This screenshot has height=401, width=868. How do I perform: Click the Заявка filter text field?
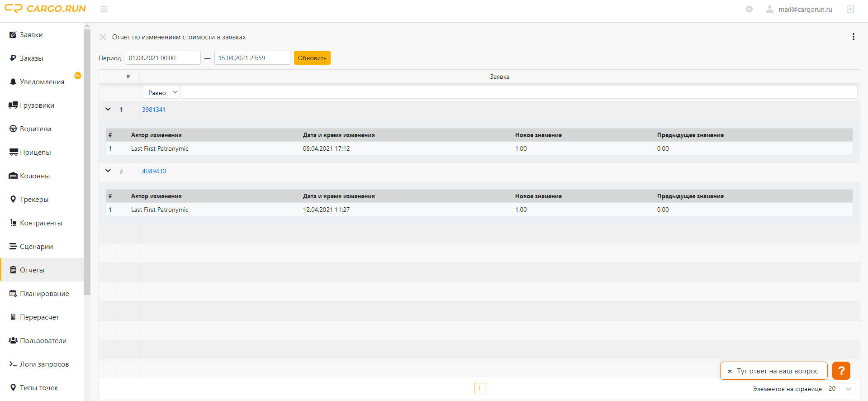519,92
